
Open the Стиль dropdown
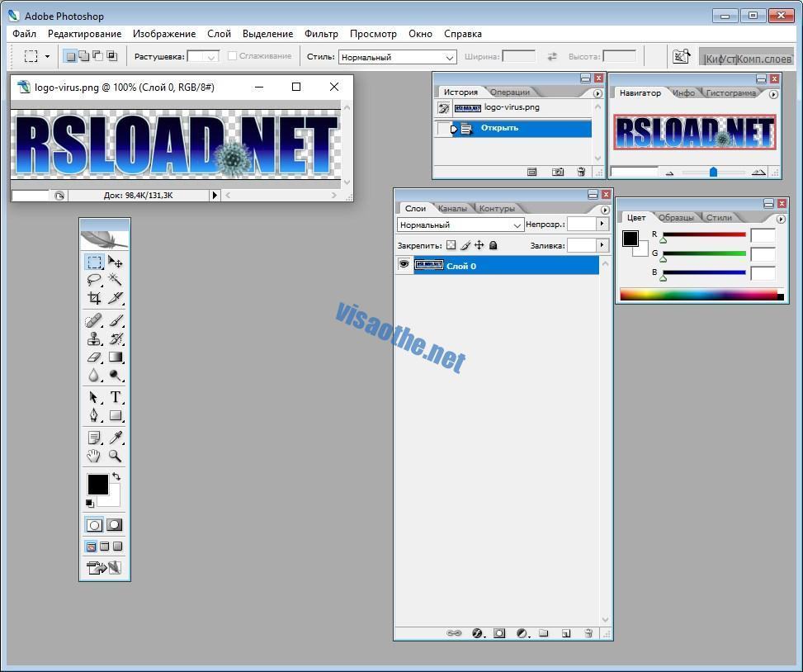coord(398,57)
